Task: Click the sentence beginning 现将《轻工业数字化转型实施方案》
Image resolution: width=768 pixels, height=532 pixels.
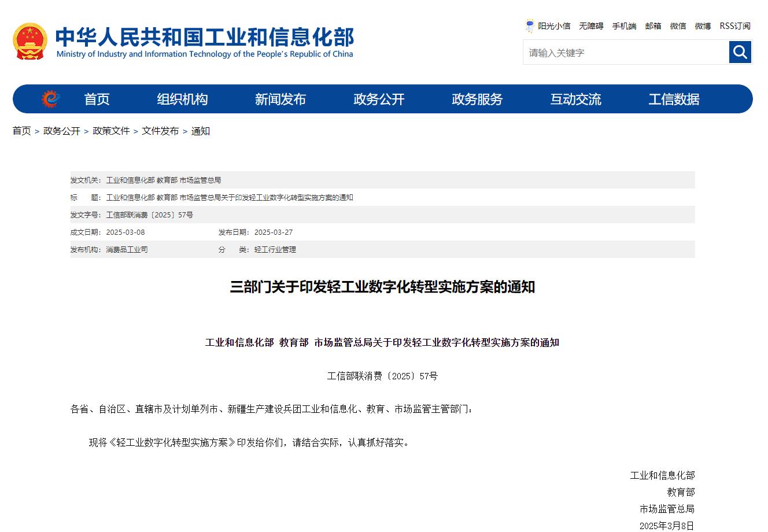Action: [250, 442]
